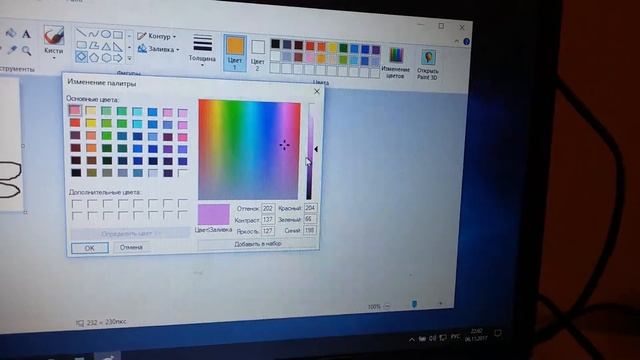Pick black swatch in Основные цвета
640x360 pixels.
(76, 172)
